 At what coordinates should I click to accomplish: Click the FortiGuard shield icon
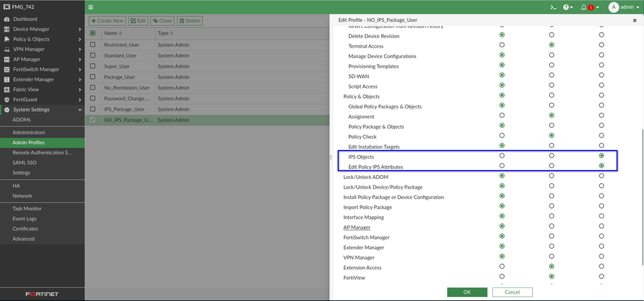(x=6, y=99)
